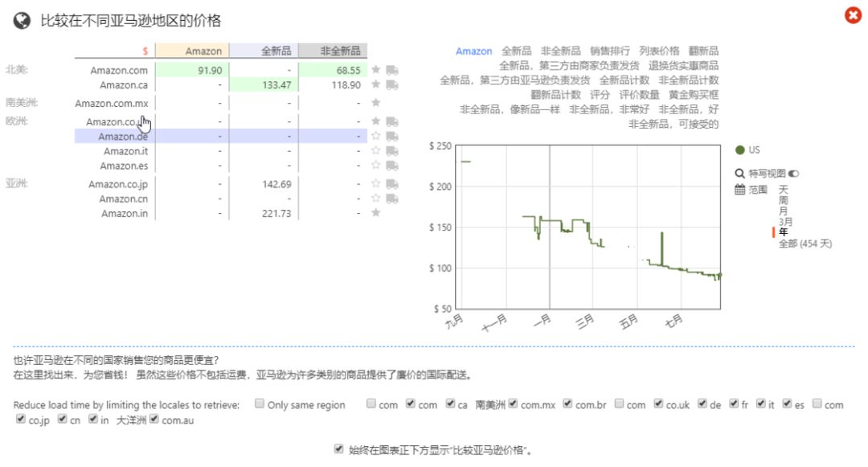Uncheck the co.uk locale checkbox
This screenshot has height=467, width=868.
(x=658, y=404)
